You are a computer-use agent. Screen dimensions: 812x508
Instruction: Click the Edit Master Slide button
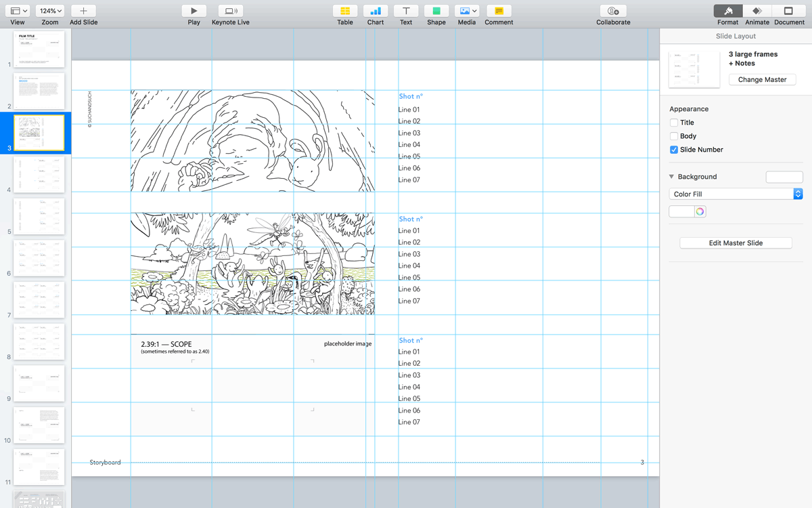pos(736,242)
